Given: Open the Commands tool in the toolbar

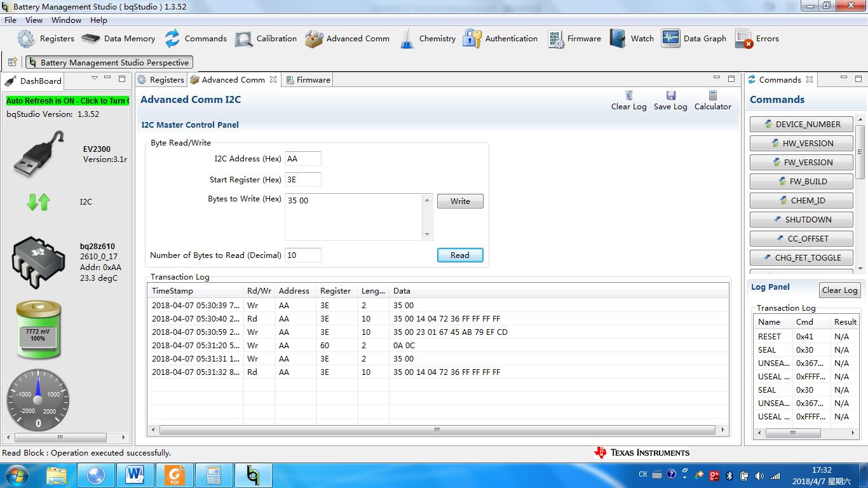Looking at the screenshot, I should (195, 39).
